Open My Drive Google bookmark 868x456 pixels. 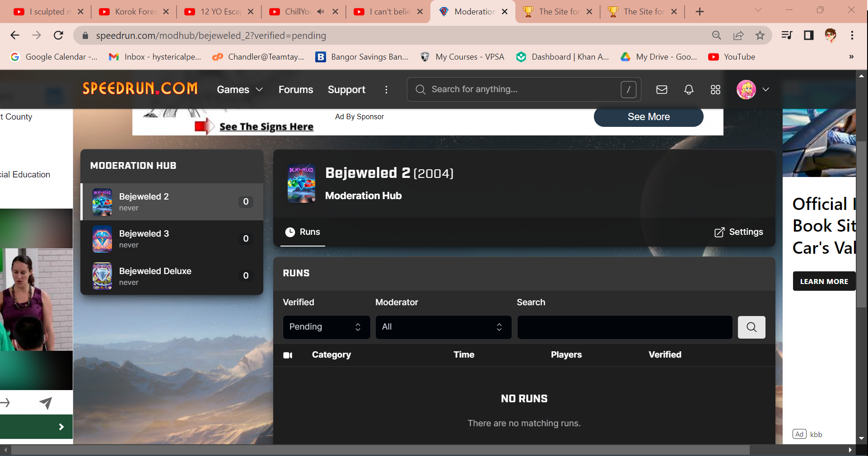pyautogui.click(x=658, y=57)
